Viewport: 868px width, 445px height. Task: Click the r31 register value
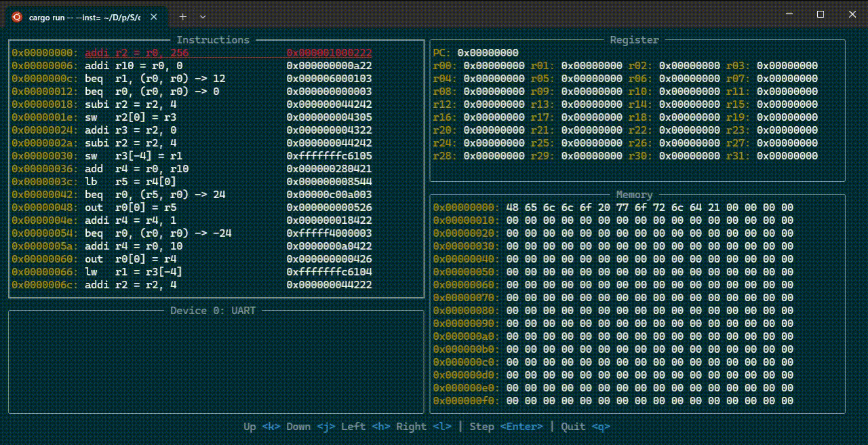click(x=787, y=156)
